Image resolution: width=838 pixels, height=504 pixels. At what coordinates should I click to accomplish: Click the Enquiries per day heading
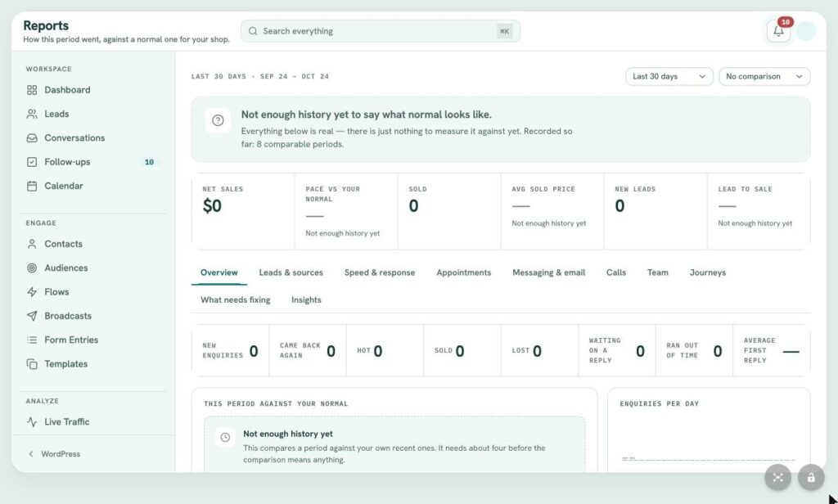tap(659, 403)
